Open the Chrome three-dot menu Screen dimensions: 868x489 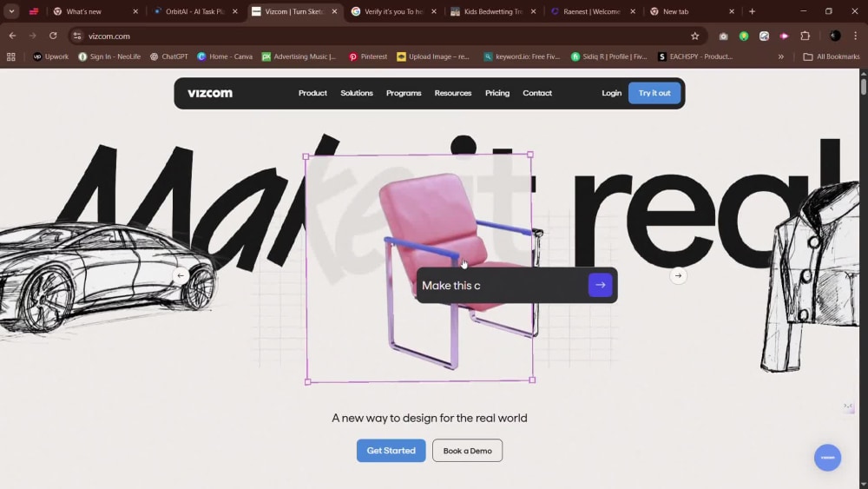[x=855, y=36]
